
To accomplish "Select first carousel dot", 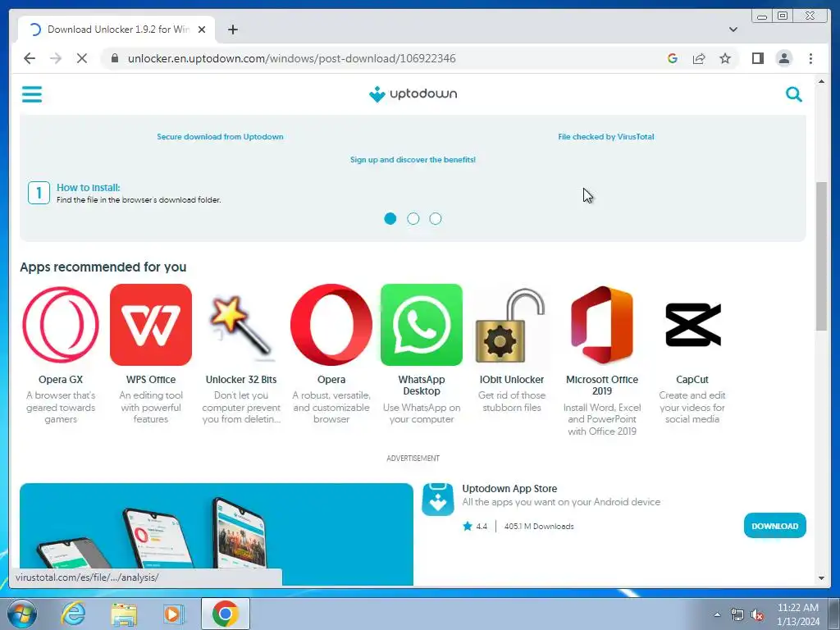I will (390, 218).
